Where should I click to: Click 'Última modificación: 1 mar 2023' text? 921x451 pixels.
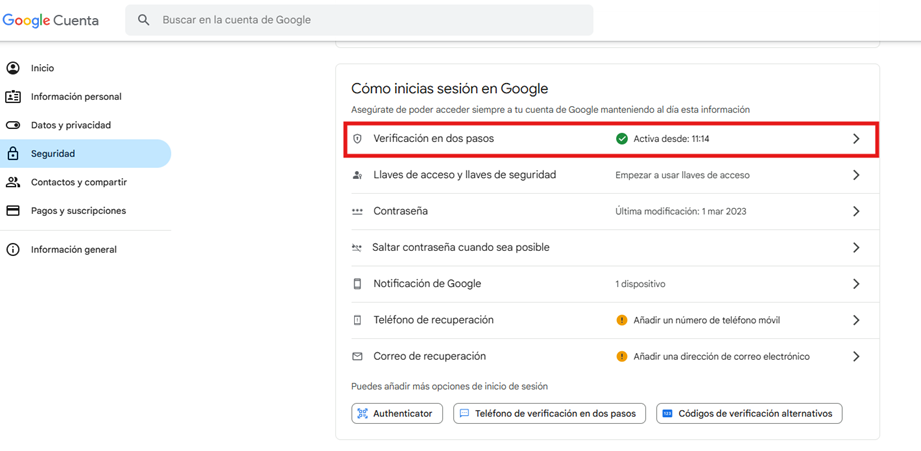click(x=681, y=211)
